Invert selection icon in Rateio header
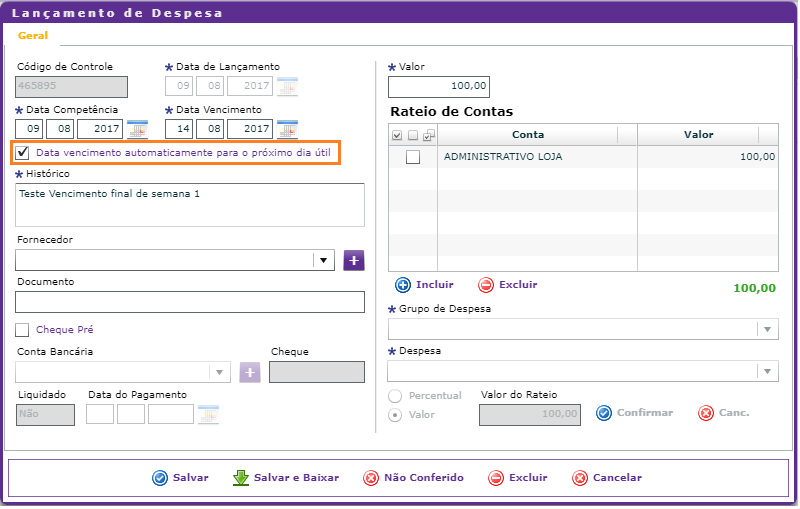 pos(428,135)
